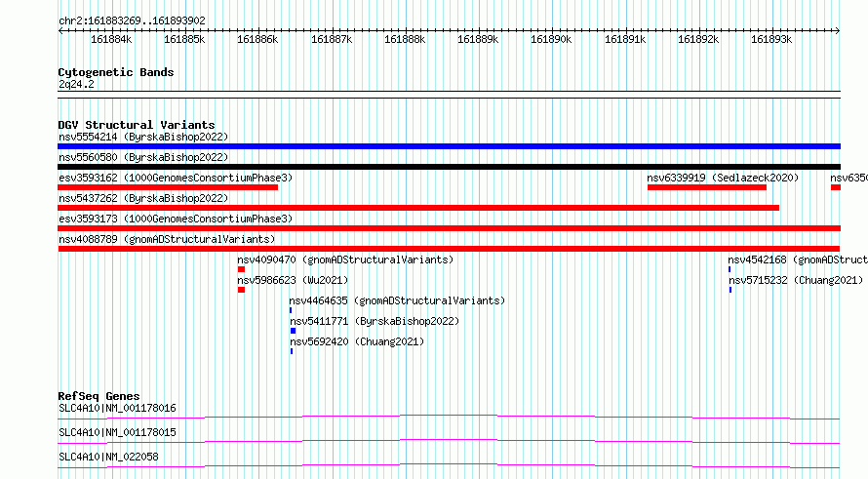This screenshot has width=868, height=479.
Task: Click the black bar under nsv5560580
Action: click(449, 167)
